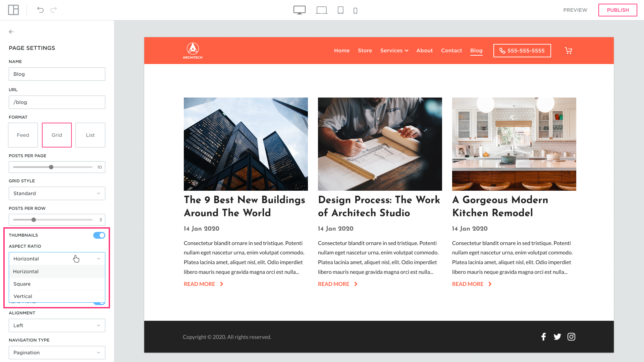
Task: Switch to tablet preview device icon
Action: (x=340, y=10)
